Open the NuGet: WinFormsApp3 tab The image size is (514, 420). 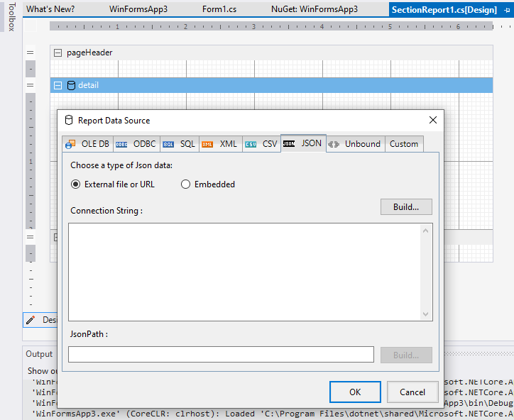pos(314,9)
